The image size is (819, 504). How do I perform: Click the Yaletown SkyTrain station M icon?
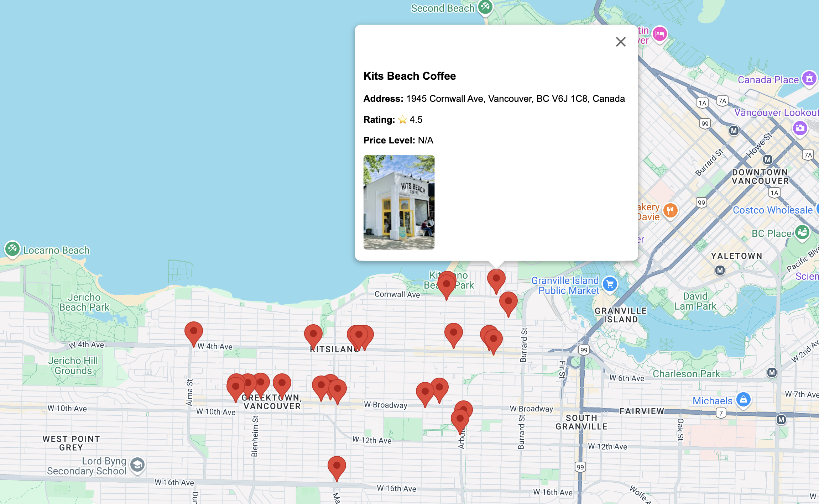[720, 271]
